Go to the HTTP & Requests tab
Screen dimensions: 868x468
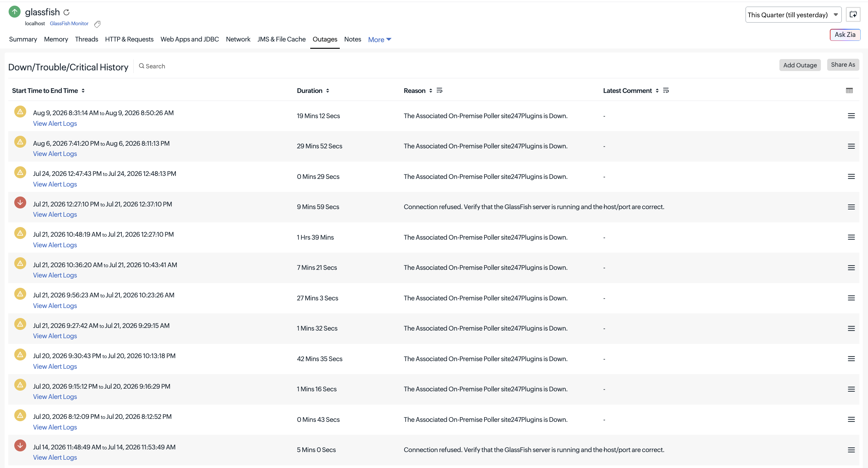pyautogui.click(x=129, y=39)
